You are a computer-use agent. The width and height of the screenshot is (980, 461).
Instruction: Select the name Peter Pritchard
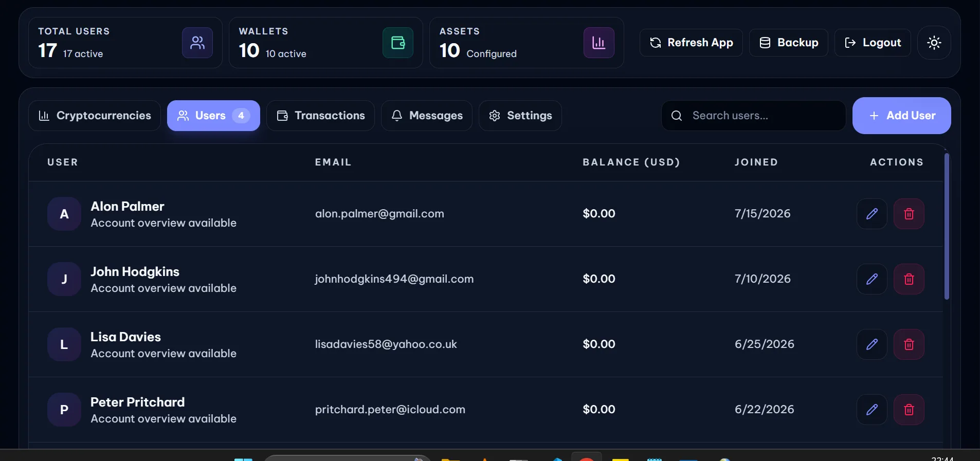point(138,402)
